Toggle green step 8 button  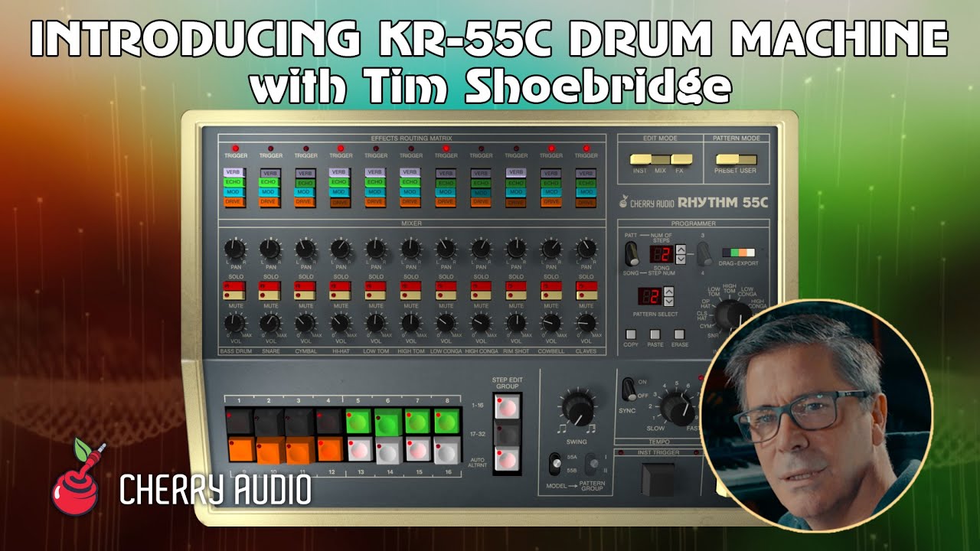pyautogui.click(x=447, y=421)
